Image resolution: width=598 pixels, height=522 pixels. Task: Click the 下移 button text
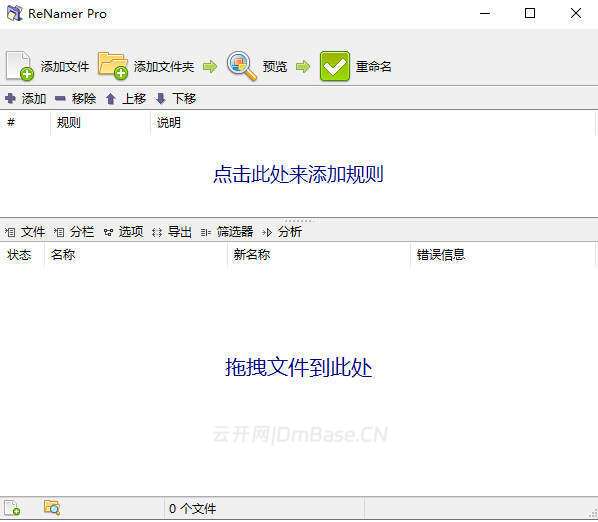[x=184, y=99]
